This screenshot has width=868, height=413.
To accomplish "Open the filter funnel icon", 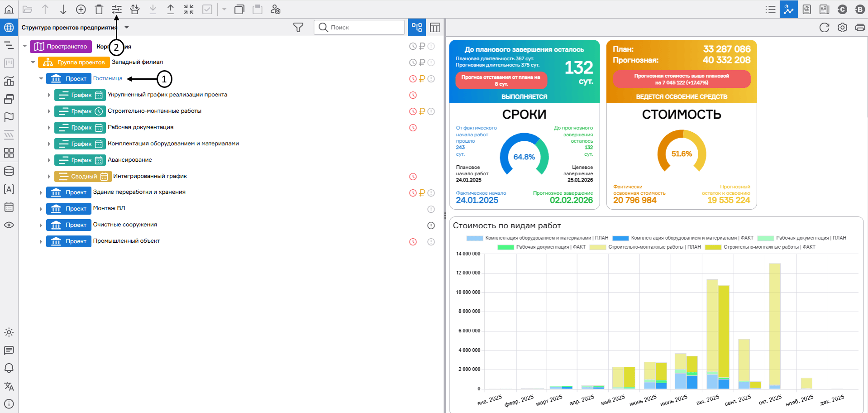I will click(x=298, y=28).
